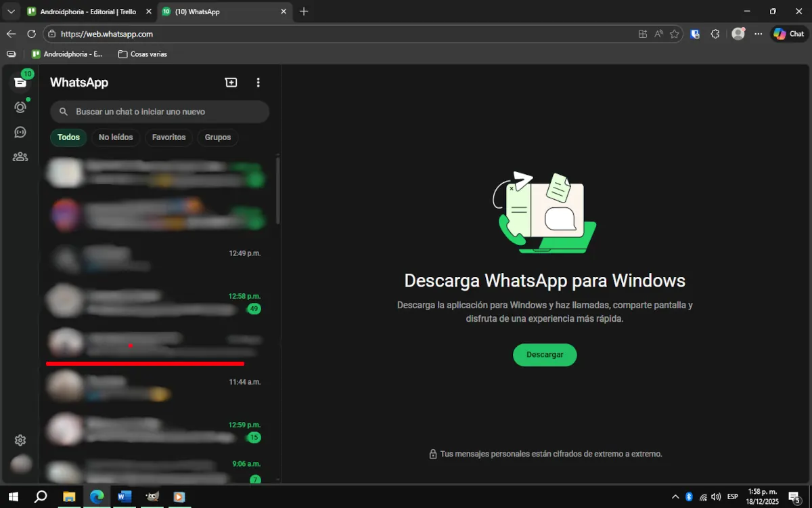Filter chats by No leídos
This screenshot has height=508, width=812.
pyautogui.click(x=115, y=137)
